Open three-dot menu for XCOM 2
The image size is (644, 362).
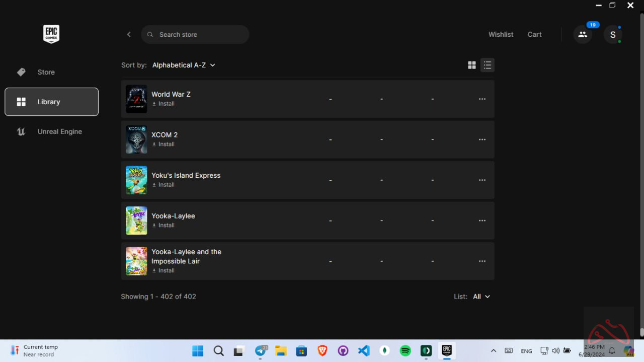(x=482, y=139)
